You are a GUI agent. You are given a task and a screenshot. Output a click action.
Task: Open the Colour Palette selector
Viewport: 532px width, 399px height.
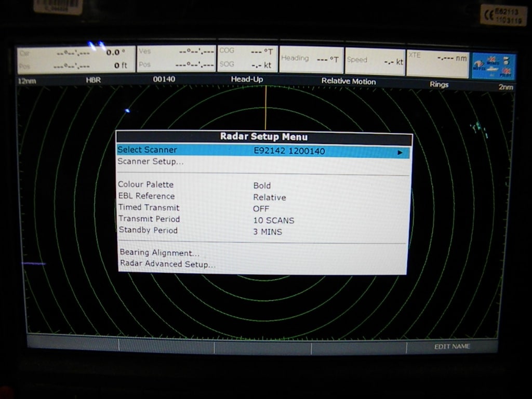click(x=146, y=185)
